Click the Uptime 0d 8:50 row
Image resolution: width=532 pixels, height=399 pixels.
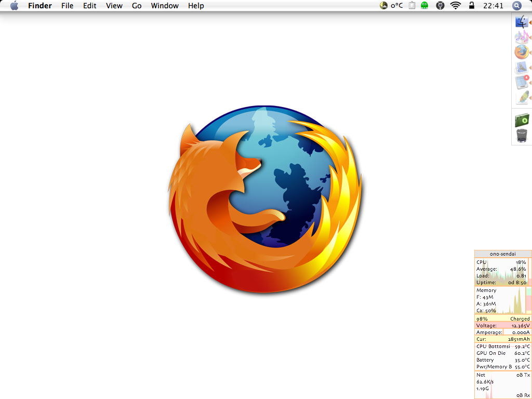point(501,282)
